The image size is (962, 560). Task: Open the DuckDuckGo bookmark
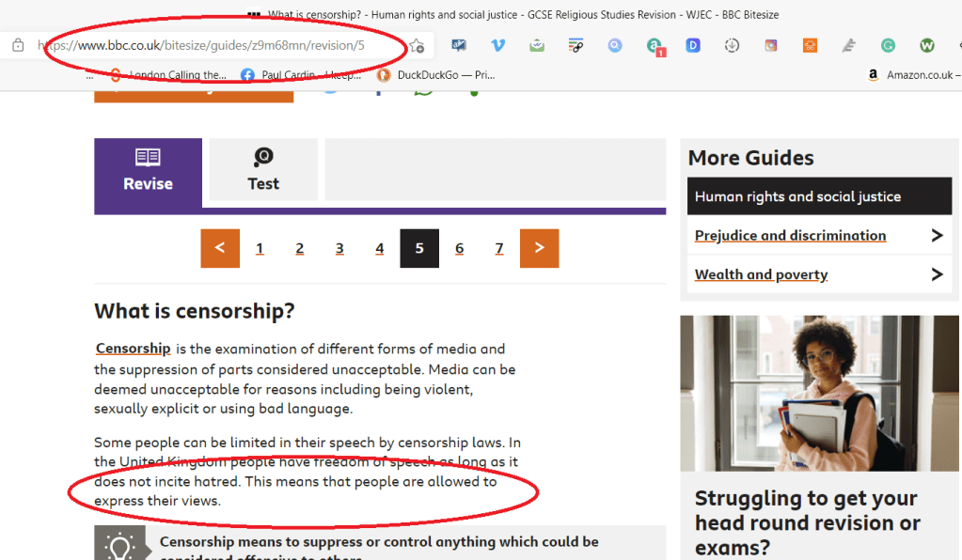pyautogui.click(x=436, y=75)
